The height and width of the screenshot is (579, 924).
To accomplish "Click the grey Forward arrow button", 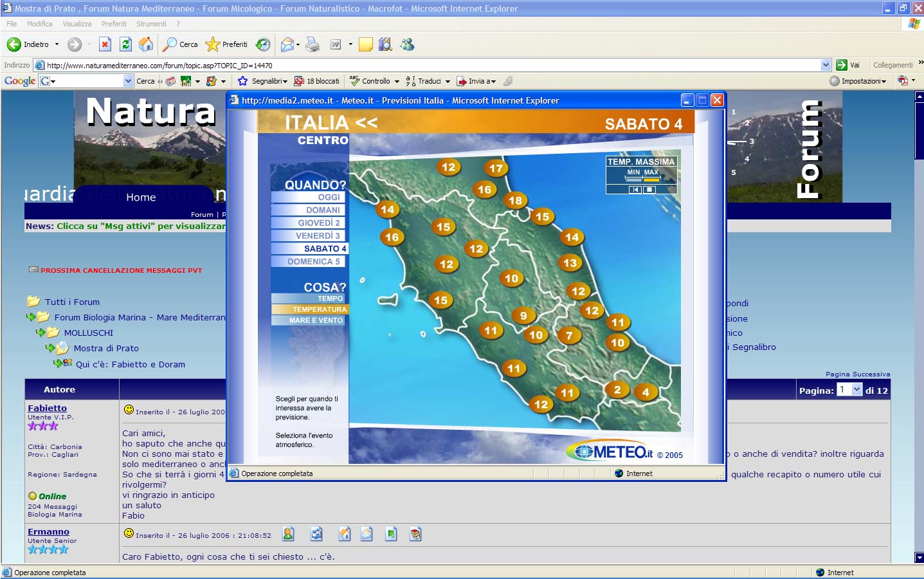I will pyautogui.click(x=75, y=44).
